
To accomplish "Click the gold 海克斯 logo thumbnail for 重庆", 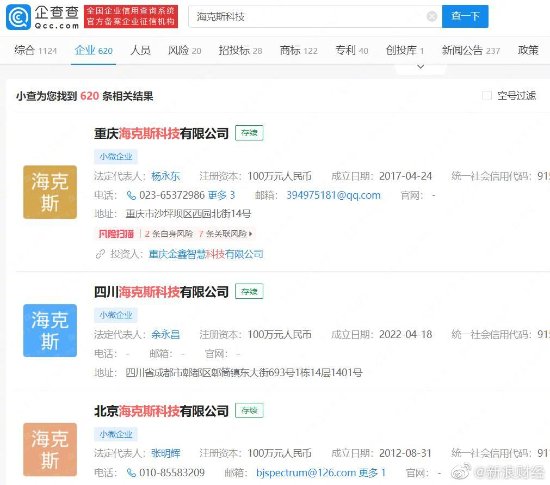I will 50,192.
